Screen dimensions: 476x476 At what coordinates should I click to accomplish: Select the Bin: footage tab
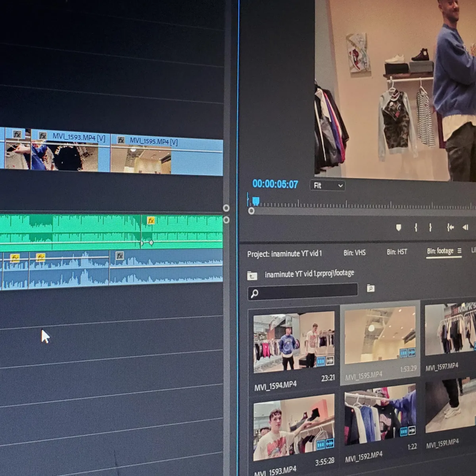point(440,251)
